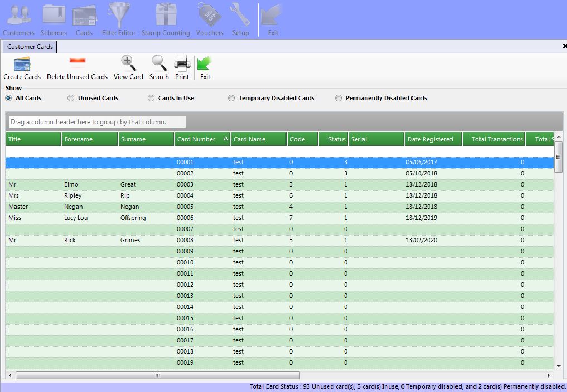Click the green Exit arrow icon
This screenshot has height=392, width=567.
(205, 63)
